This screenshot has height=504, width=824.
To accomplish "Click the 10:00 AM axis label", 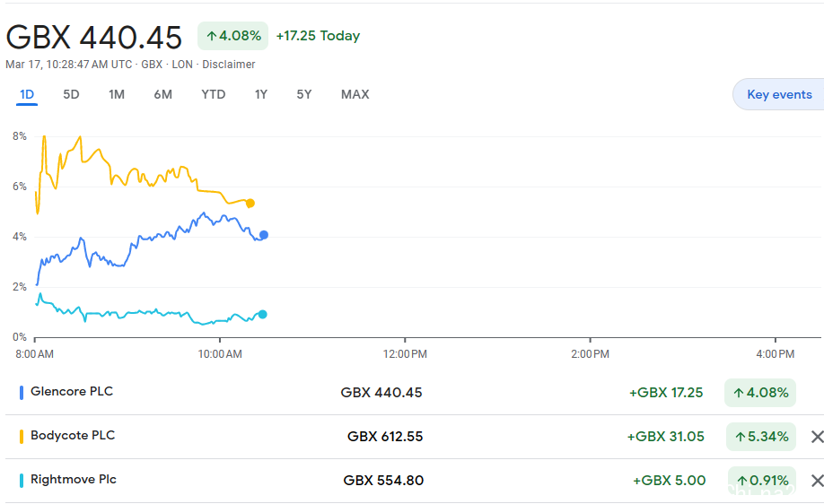I will click(x=220, y=354).
